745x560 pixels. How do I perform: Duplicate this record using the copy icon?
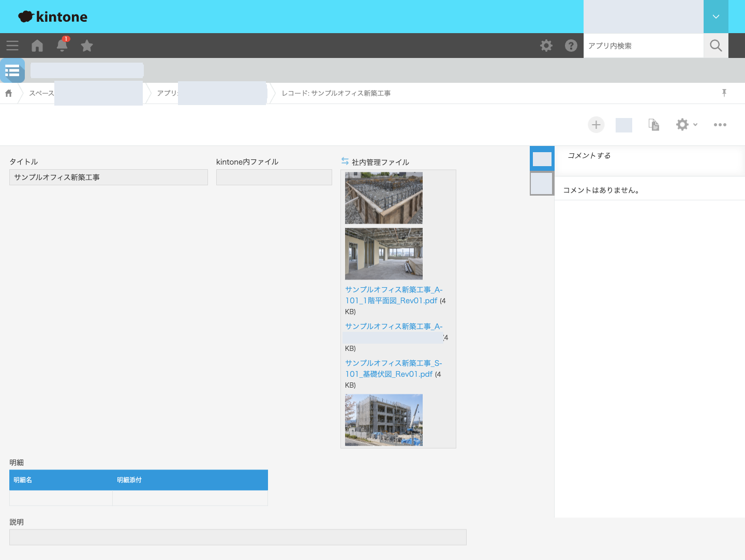654,125
